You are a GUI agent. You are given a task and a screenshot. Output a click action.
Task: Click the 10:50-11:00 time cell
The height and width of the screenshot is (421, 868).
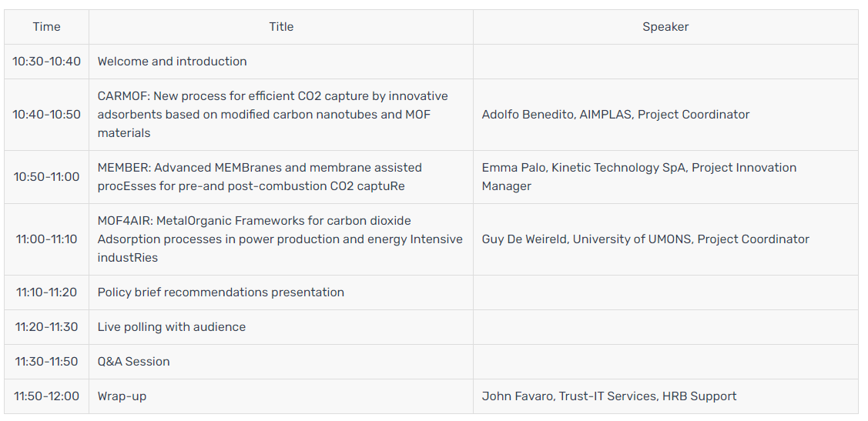(x=46, y=177)
